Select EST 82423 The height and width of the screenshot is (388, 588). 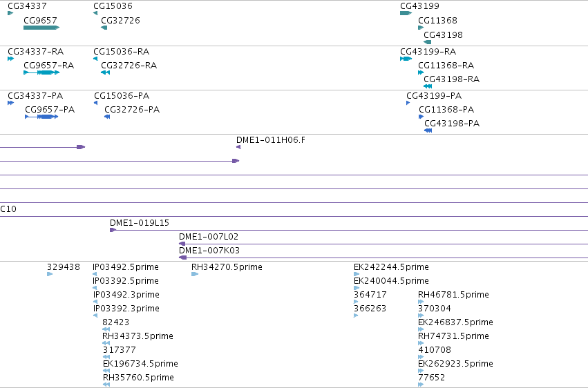tap(115, 322)
